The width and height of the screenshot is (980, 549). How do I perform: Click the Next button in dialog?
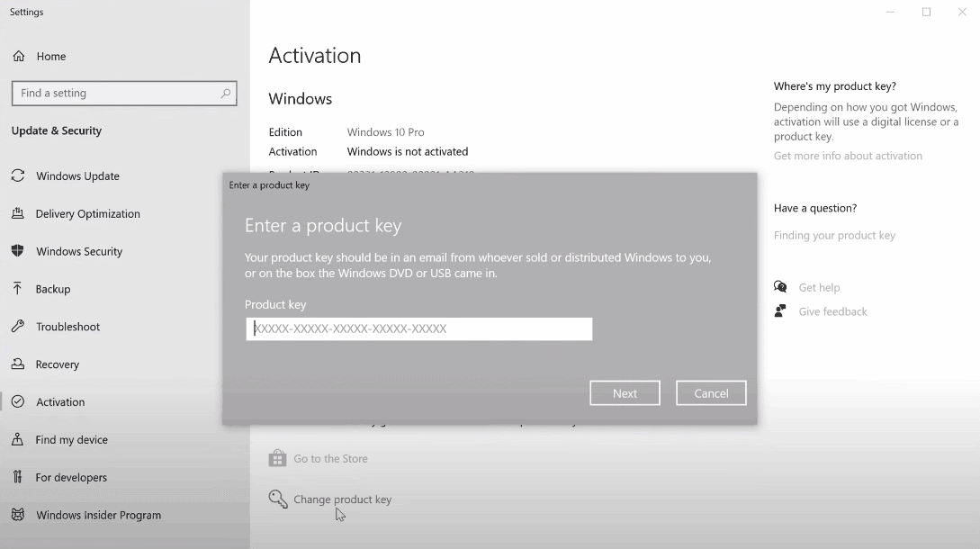tap(625, 392)
